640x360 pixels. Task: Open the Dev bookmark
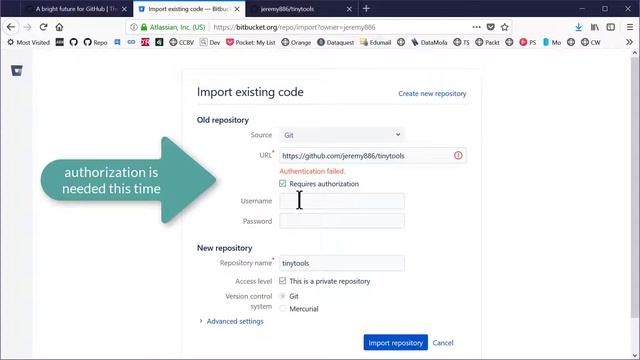pos(210,42)
